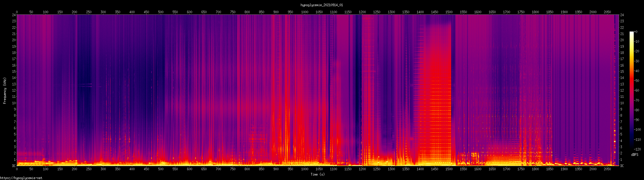Select the 1500 tick on bottom time axis
This screenshot has height=180, width=644.
(449, 169)
